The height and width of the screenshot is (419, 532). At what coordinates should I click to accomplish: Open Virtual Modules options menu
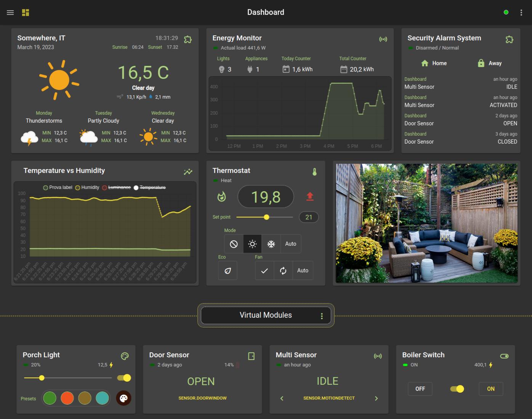(x=322, y=316)
